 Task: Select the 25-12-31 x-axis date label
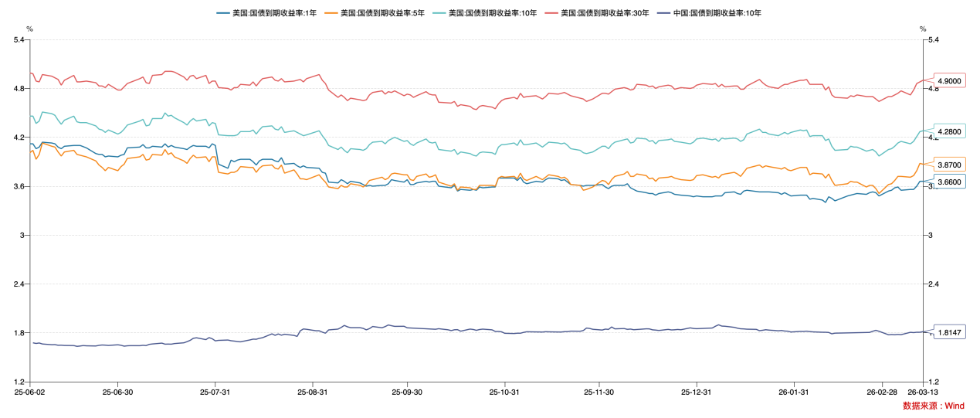[697, 393]
